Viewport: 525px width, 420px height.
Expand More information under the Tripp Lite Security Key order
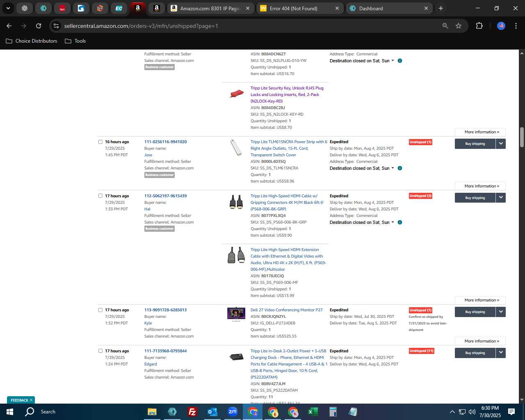(480, 132)
